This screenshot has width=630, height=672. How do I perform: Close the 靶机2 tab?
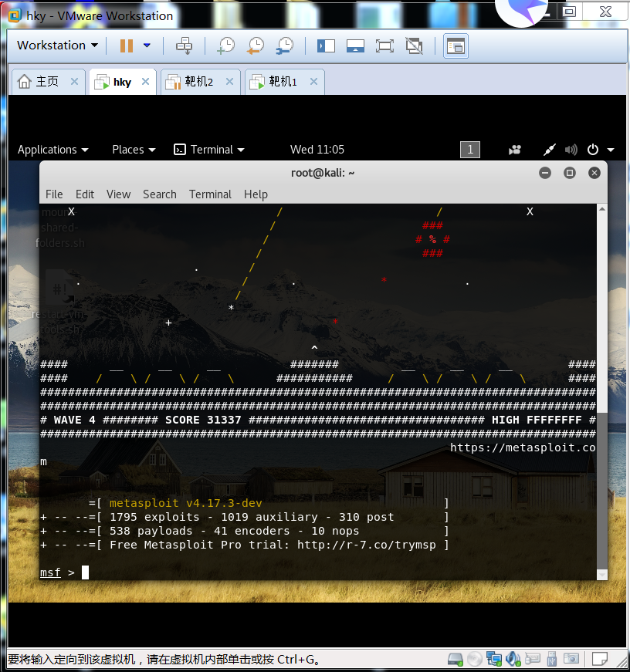click(230, 82)
